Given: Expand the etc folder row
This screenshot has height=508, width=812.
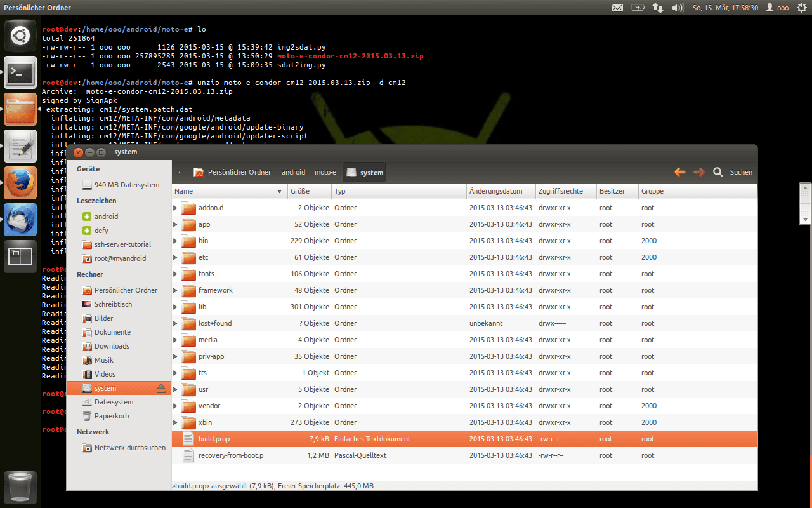Looking at the screenshot, I should 176,257.
